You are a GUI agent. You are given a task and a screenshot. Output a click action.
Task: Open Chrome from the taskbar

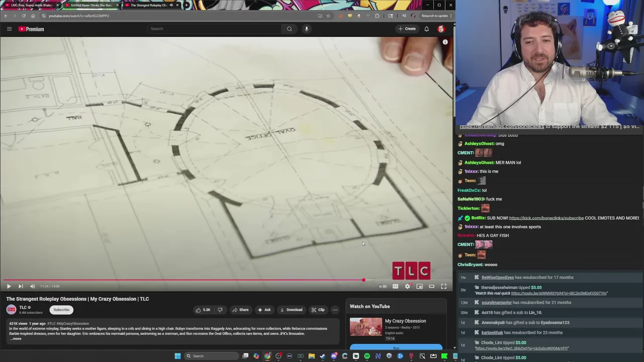[x=267, y=356]
